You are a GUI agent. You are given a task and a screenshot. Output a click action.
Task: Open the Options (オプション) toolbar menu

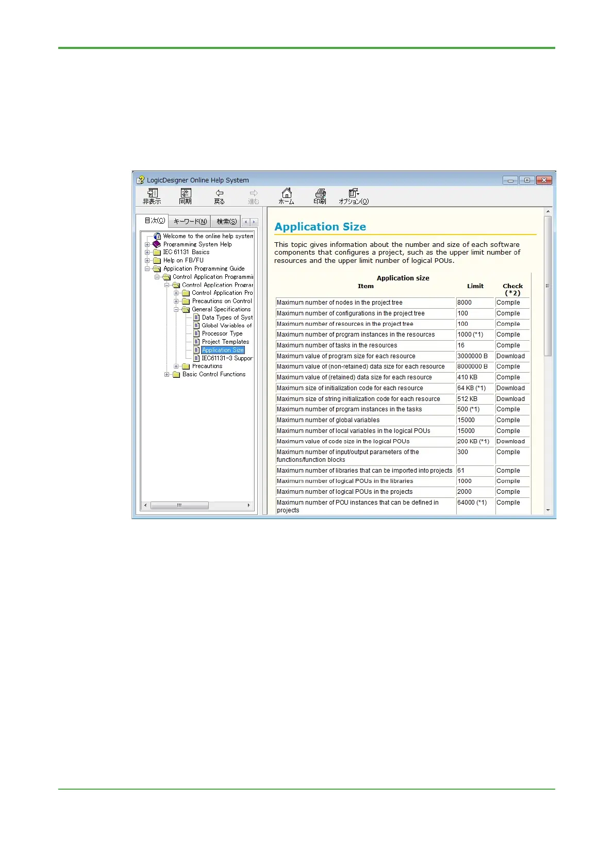354,196
